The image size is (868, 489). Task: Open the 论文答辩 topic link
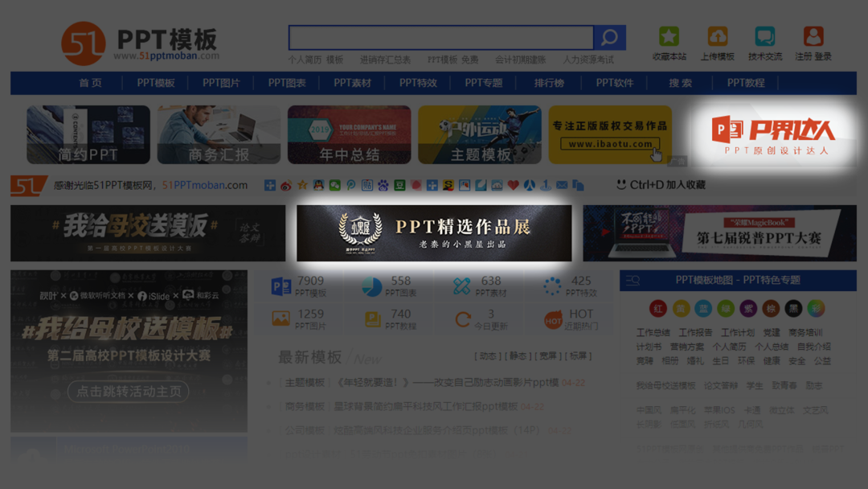pyautogui.click(x=720, y=385)
